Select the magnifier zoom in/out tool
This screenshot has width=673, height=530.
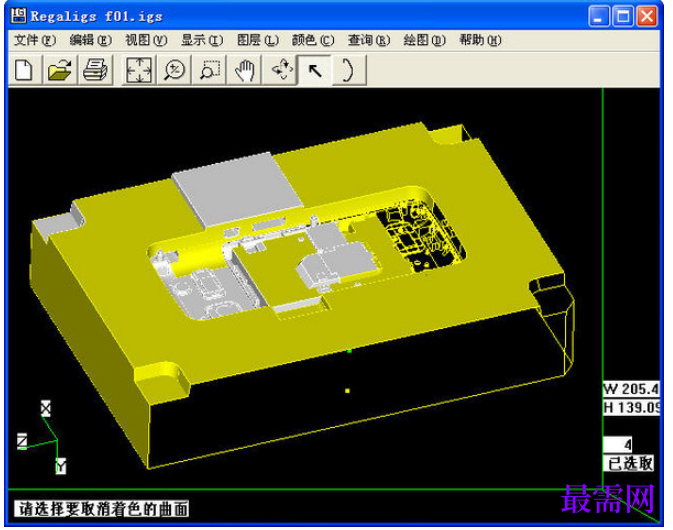(x=174, y=70)
